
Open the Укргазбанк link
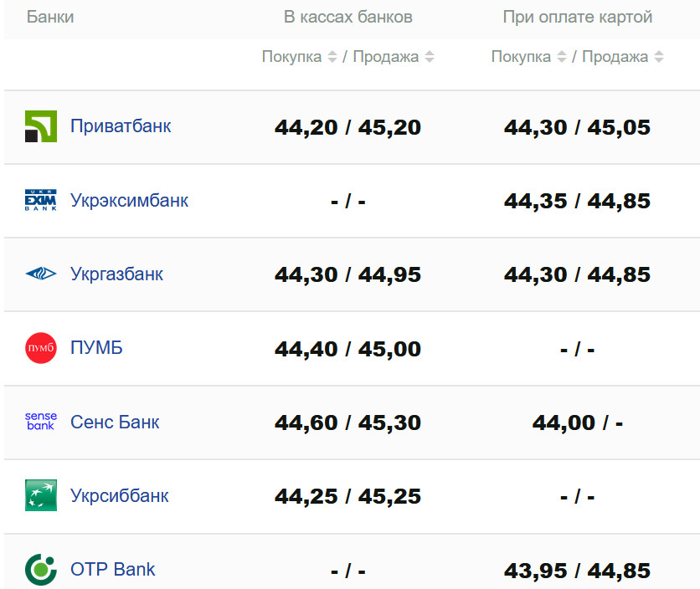[x=117, y=274]
